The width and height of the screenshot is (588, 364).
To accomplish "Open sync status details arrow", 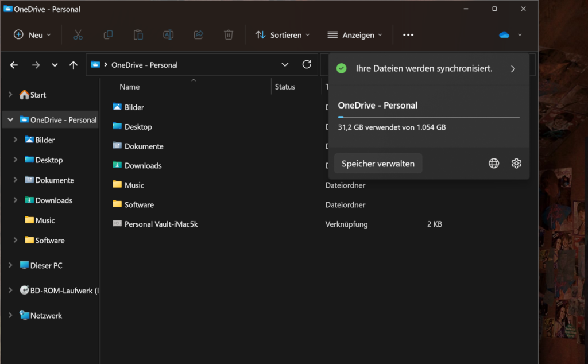I will tap(513, 68).
